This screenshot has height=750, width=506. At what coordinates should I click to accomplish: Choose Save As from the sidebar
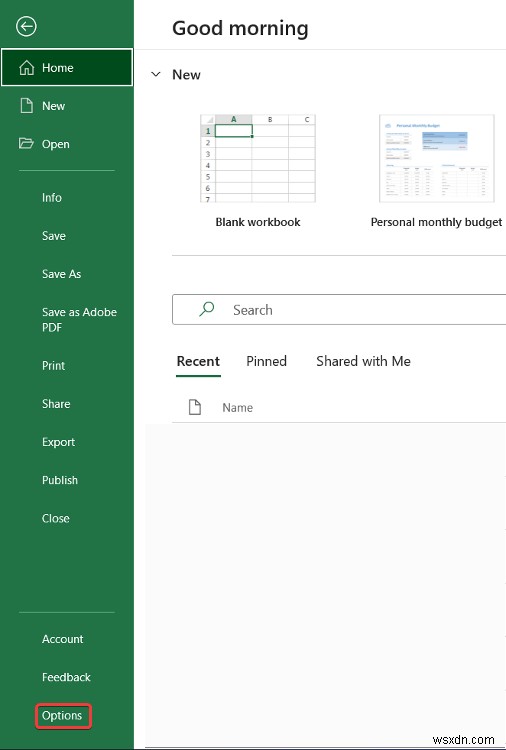pos(61,274)
